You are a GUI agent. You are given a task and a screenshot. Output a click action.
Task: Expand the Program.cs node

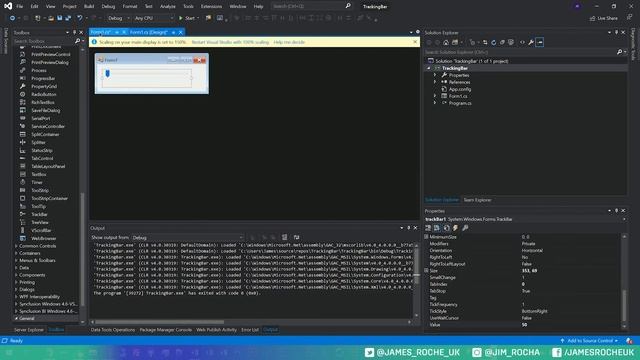click(x=435, y=103)
